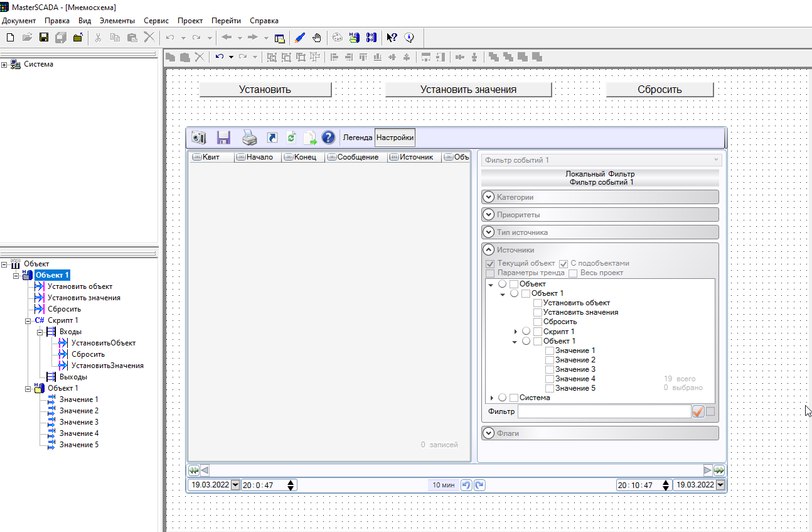Click the export document icon in journal toolbar
Screen dimensions: 812x532
(x=310, y=138)
